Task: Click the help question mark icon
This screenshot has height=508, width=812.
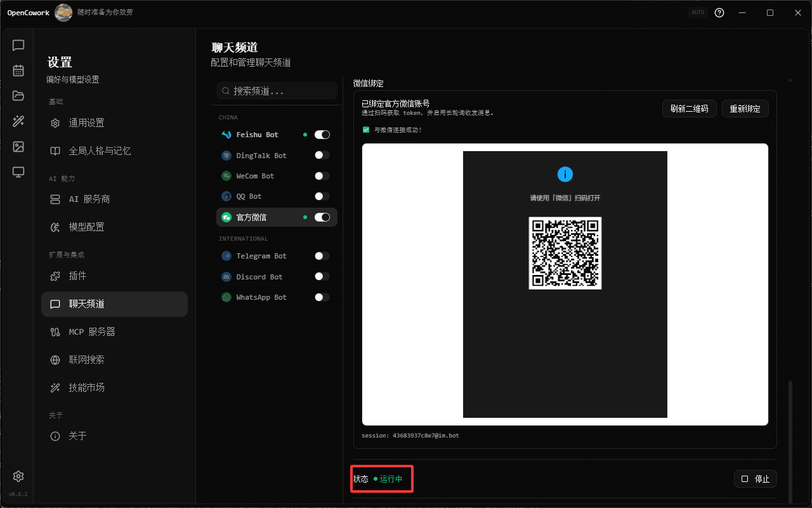Action: tap(719, 13)
